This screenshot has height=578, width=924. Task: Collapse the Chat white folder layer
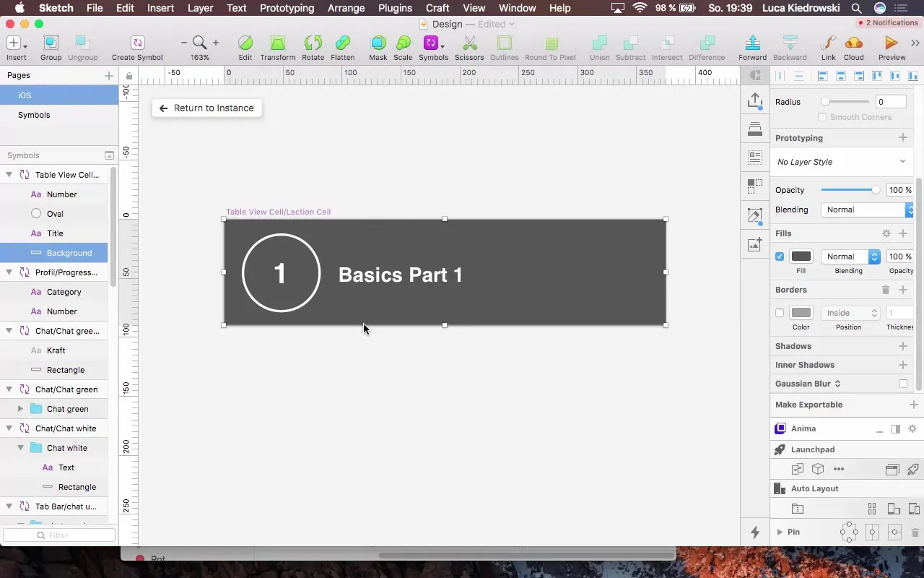(x=20, y=448)
